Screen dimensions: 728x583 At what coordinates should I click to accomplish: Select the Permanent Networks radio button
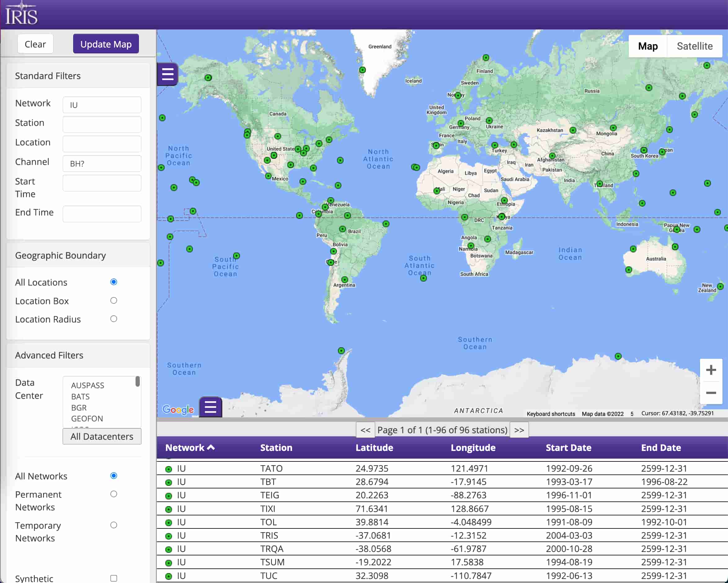coord(113,494)
